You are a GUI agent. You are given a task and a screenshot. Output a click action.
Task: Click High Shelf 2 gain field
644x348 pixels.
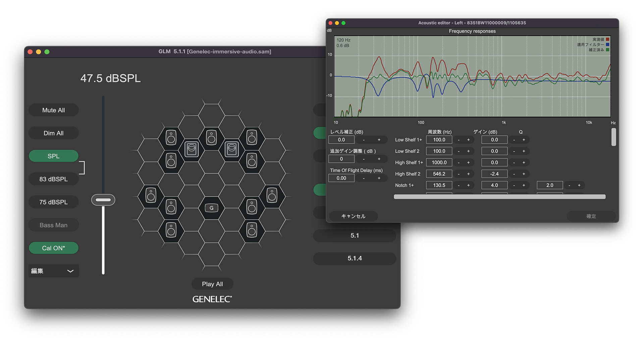[494, 174]
